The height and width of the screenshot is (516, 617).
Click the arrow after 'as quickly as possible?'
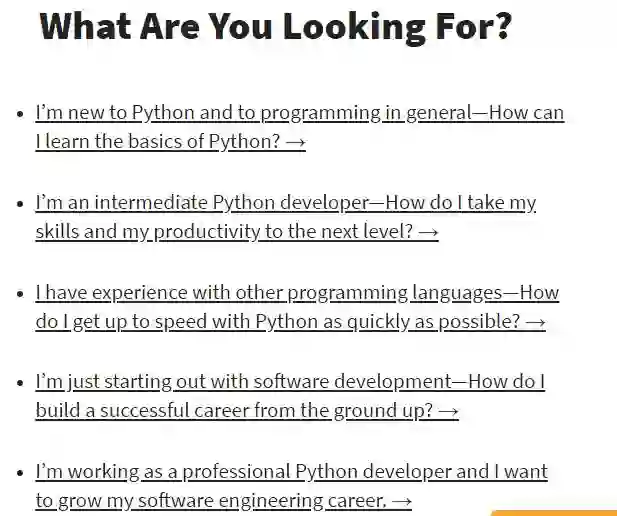[535, 322]
